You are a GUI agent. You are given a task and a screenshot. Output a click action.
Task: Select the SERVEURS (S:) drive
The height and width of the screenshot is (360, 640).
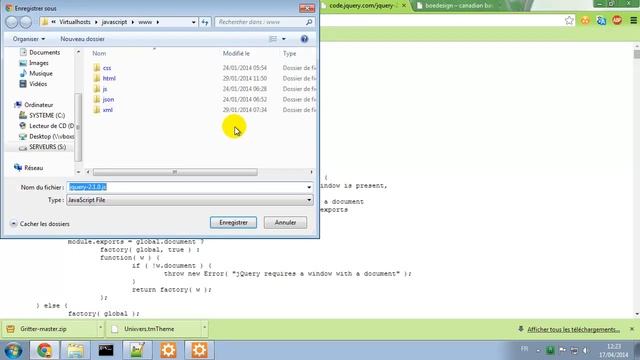pyautogui.click(x=47, y=147)
